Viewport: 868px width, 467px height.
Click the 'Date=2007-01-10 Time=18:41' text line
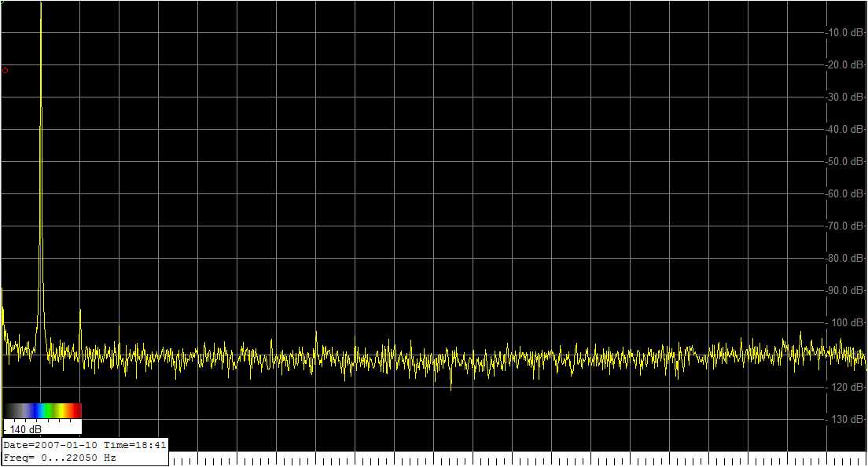point(85,445)
